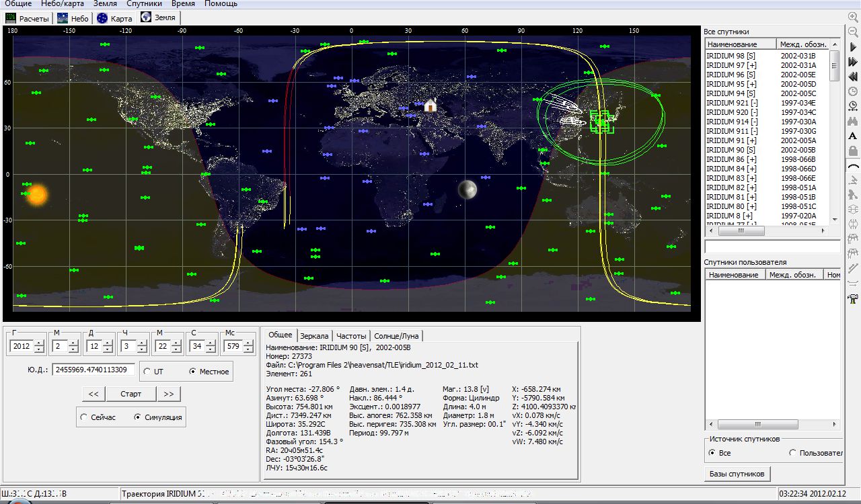
Task: Click the zoom out magnifier icon
Action: 853,32
